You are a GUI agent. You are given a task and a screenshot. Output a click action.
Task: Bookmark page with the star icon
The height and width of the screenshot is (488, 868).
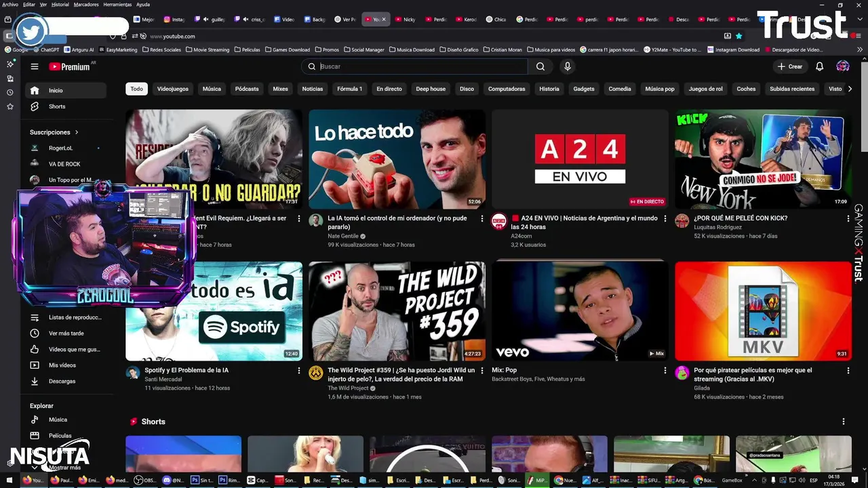click(x=738, y=36)
